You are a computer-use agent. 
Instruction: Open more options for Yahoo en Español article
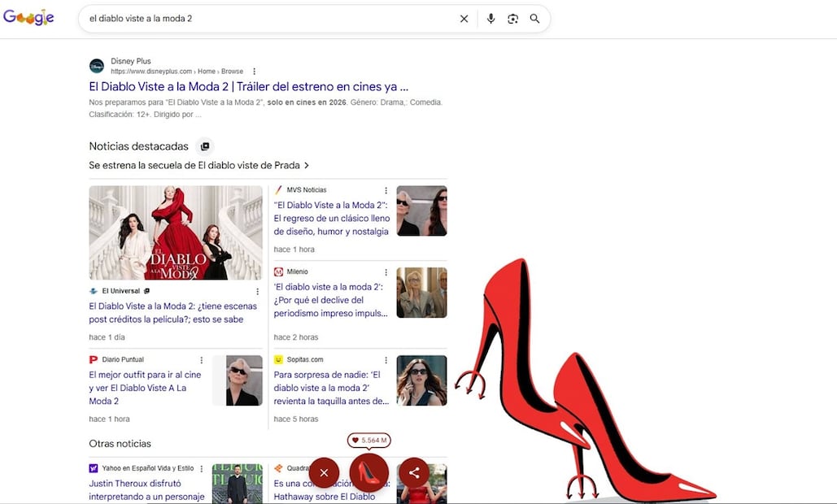pyautogui.click(x=201, y=469)
